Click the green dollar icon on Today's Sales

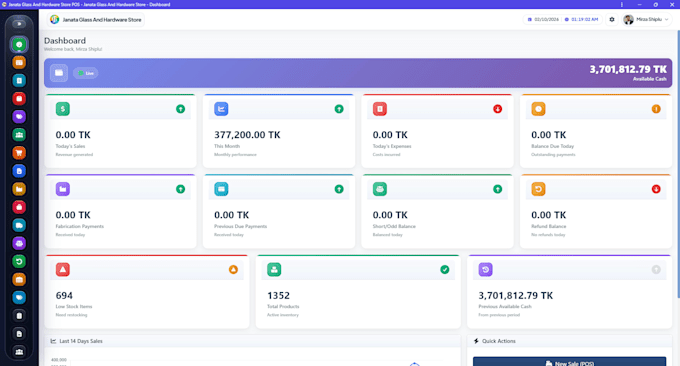click(x=62, y=109)
